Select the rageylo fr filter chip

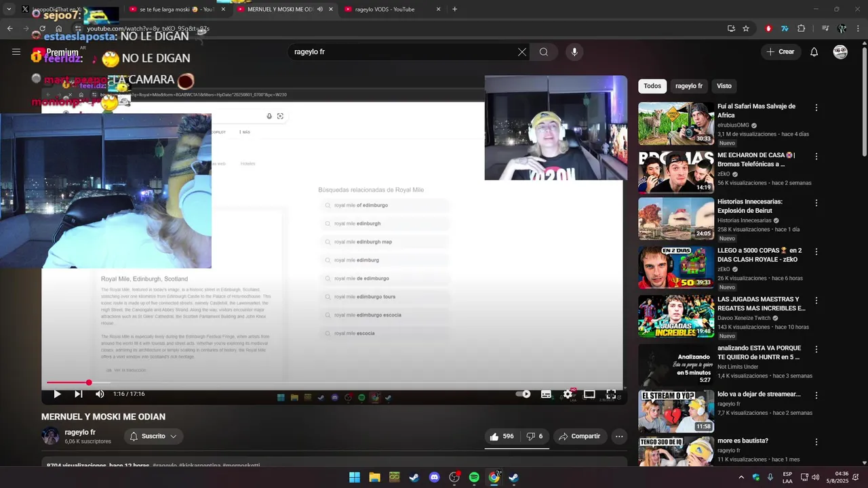tap(689, 86)
